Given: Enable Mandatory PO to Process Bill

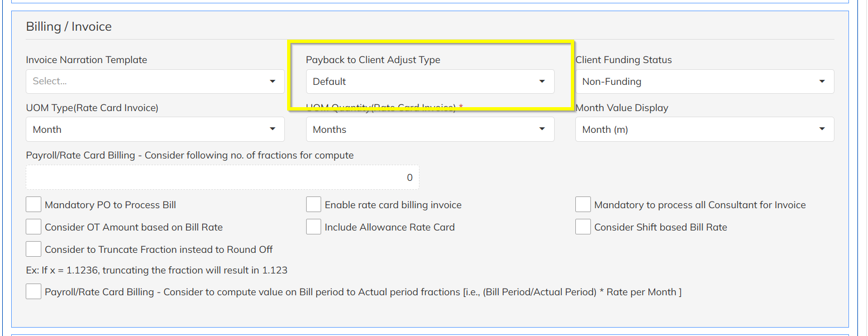Looking at the screenshot, I should (34, 205).
